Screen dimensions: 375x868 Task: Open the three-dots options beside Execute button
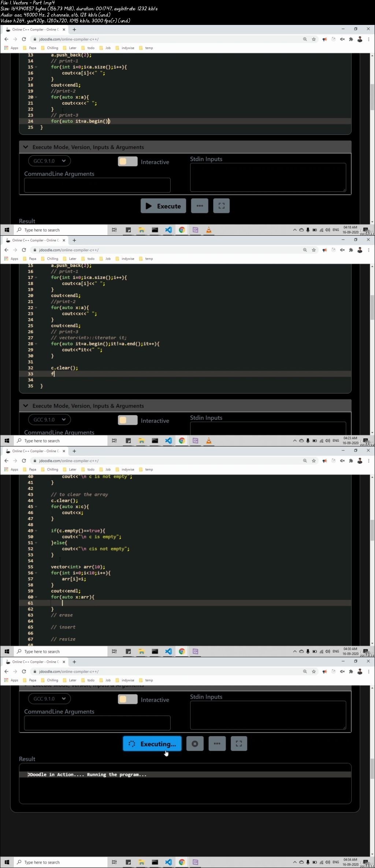tap(200, 206)
